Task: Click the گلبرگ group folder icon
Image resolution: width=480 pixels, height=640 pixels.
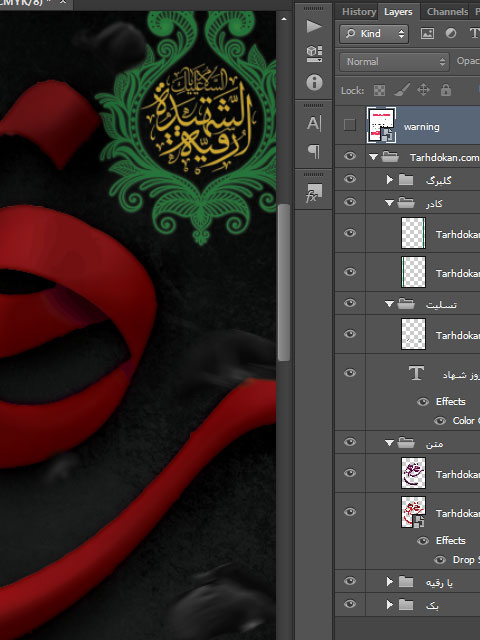Action: 406,180
